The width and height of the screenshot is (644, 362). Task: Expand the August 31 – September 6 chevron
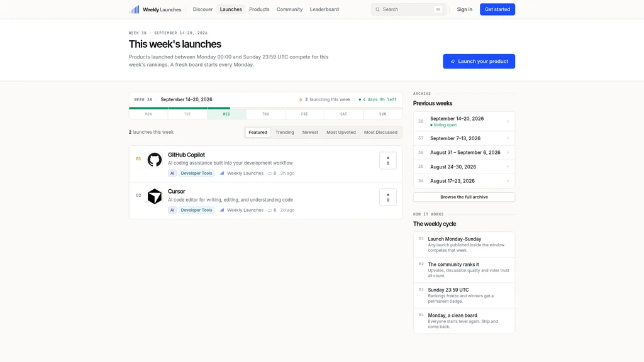[508, 152]
